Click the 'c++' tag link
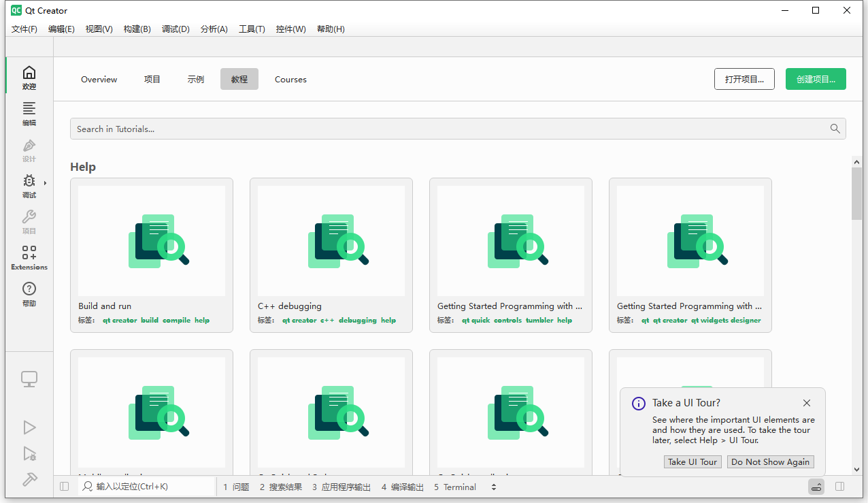The width and height of the screenshot is (868, 503). point(328,320)
